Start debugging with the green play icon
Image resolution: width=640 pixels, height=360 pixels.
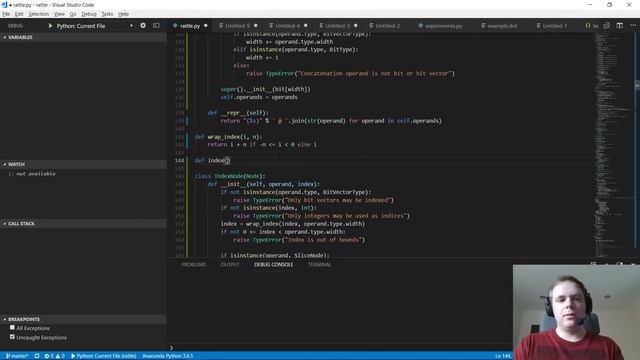coord(50,26)
